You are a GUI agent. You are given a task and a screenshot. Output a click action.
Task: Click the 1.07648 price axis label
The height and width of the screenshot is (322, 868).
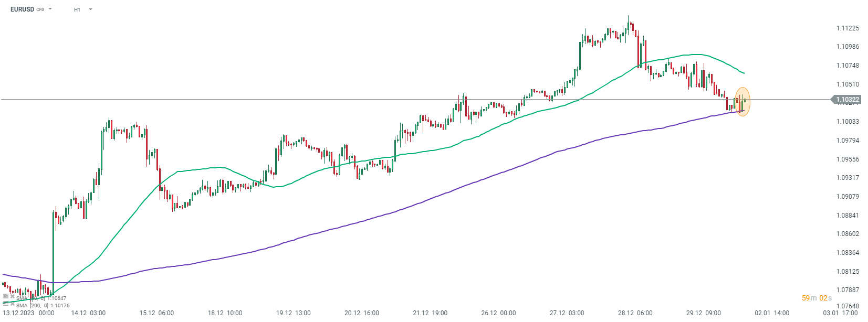tap(848, 306)
